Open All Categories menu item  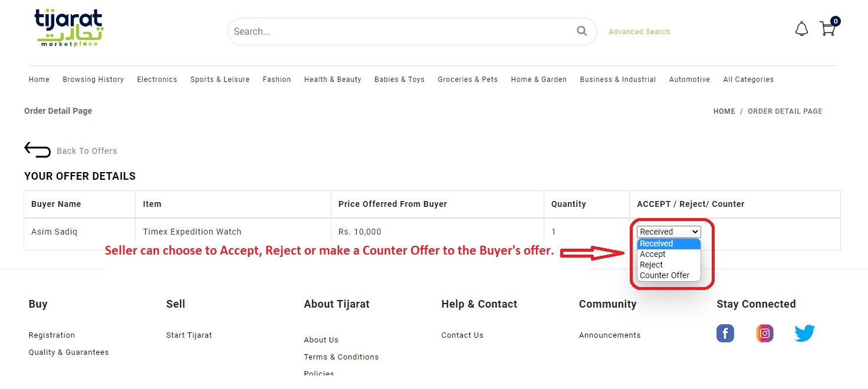pyautogui.click(x=748, y=80)
